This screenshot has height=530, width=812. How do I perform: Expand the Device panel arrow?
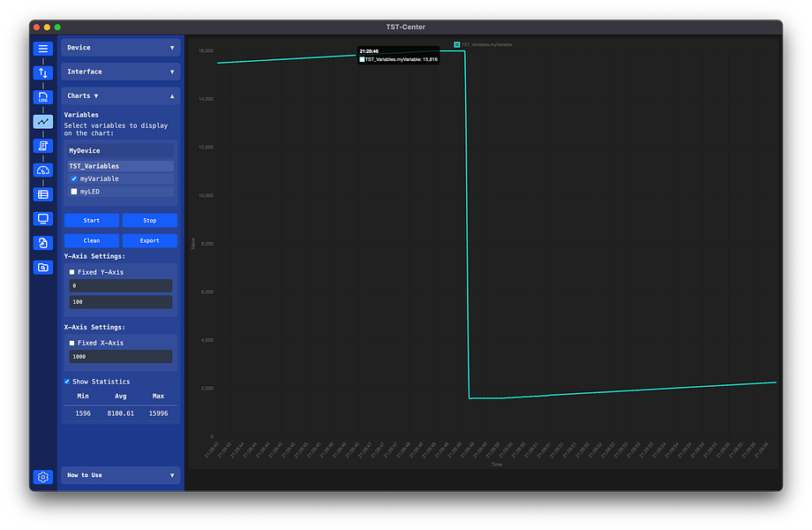pos(172,48)
